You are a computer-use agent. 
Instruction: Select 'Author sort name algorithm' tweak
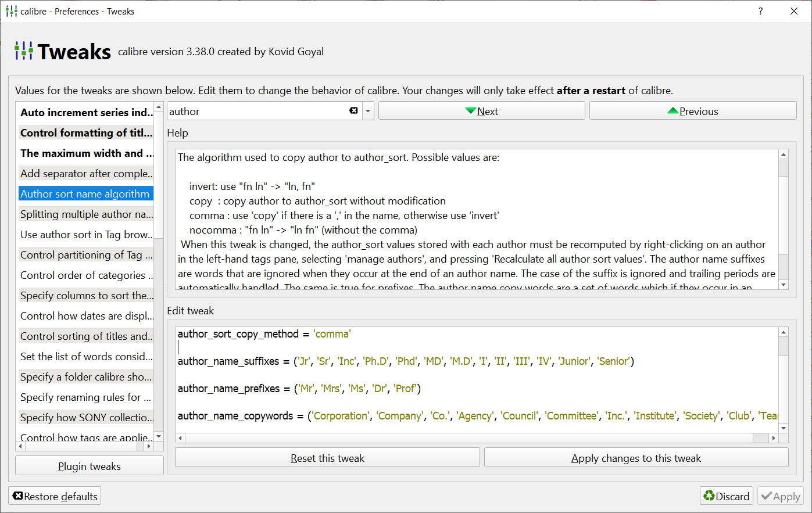click(x=85, y=194)
